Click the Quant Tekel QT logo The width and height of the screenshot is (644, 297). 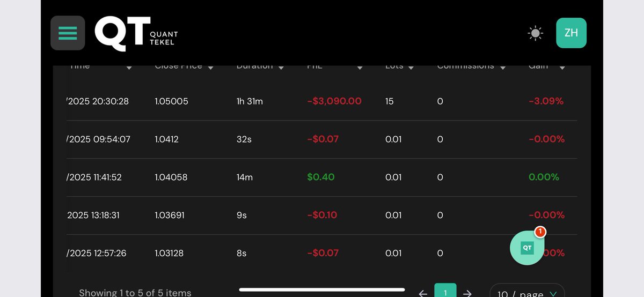136,33
